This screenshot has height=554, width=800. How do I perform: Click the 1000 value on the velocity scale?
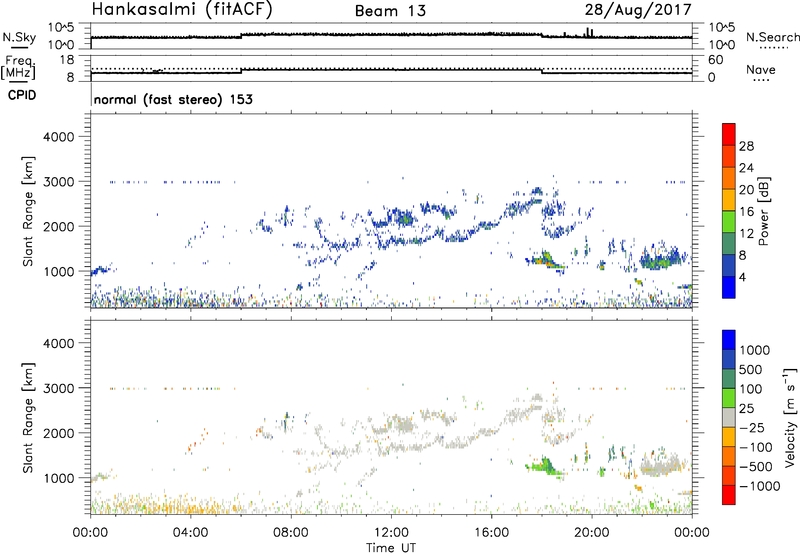tap(754, 350)
